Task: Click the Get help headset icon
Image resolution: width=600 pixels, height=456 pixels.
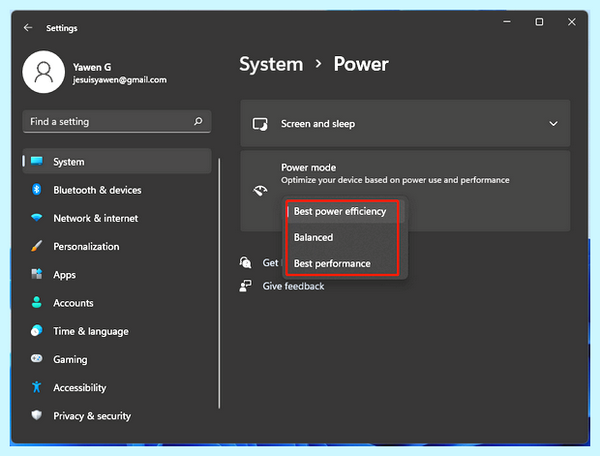Action: [x=245, y=262]
